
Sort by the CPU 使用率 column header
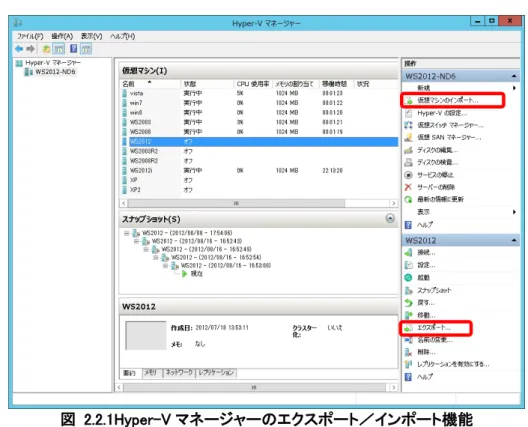pos(253,84)
